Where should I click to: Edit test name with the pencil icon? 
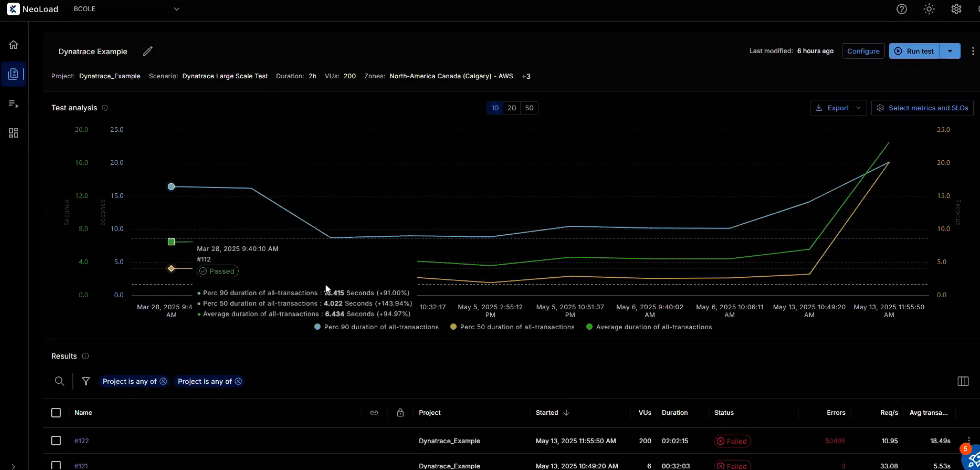pyautogui.click(x=148, y=51)
